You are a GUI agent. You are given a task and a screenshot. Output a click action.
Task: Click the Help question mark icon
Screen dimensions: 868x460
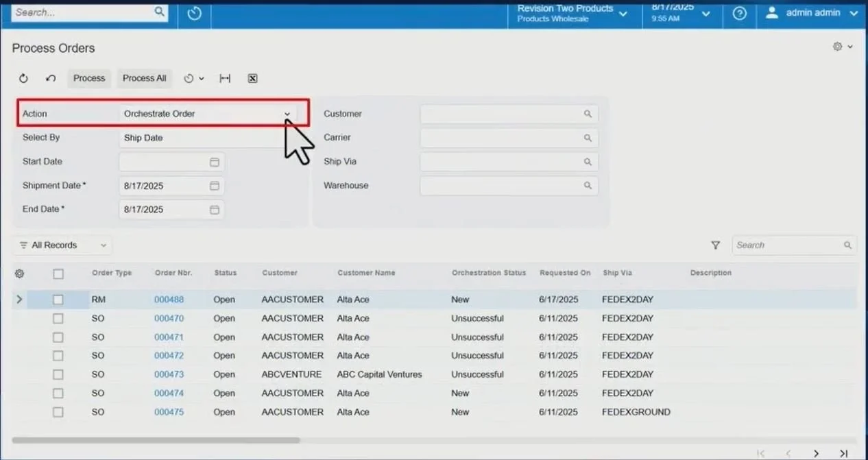tap(739, 12)
